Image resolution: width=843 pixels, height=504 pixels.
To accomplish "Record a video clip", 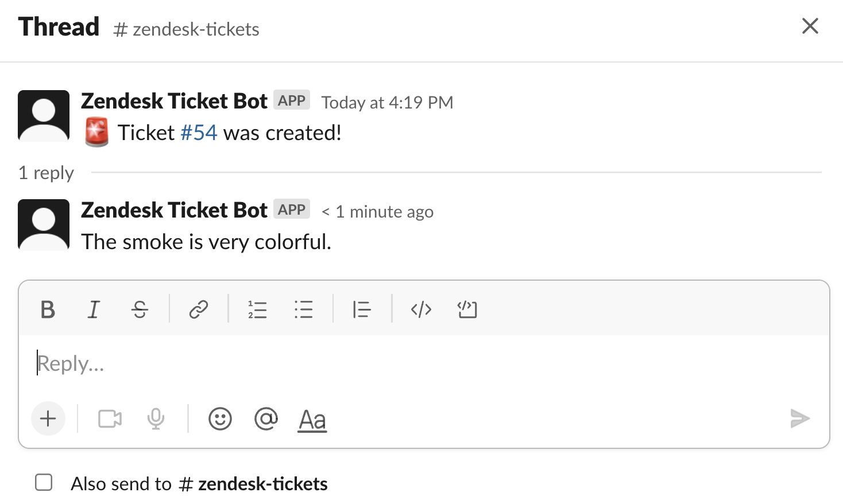I will click(x=110, y=419).
